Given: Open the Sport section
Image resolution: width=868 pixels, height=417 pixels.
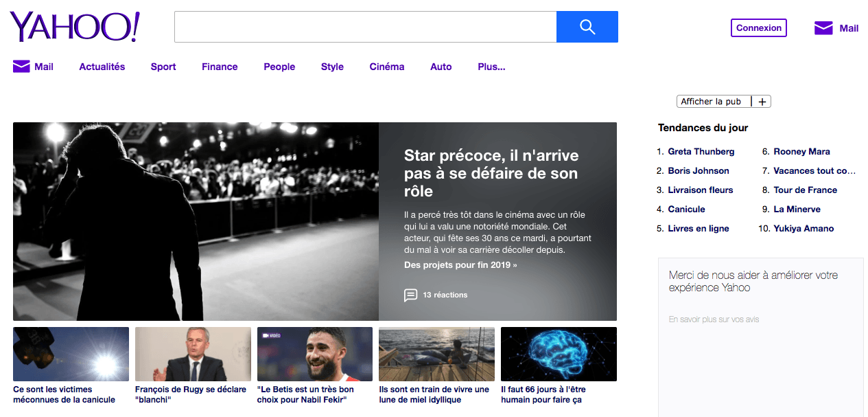Looking at the screenshot, I should [163, 67].
